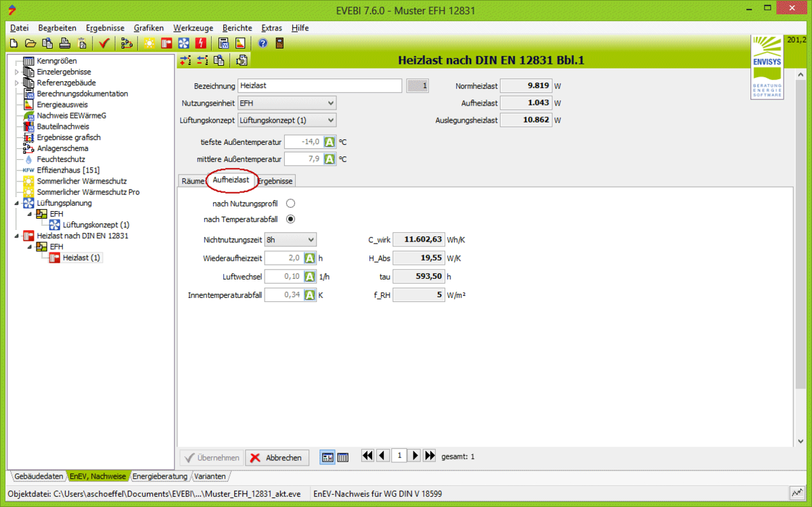Select Anlagenschema in the tree

62,148
